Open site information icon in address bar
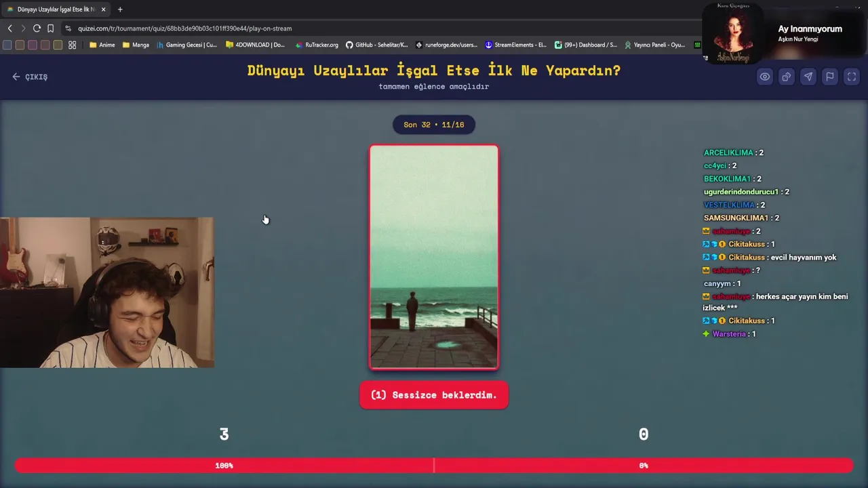 tap(68, 28)
